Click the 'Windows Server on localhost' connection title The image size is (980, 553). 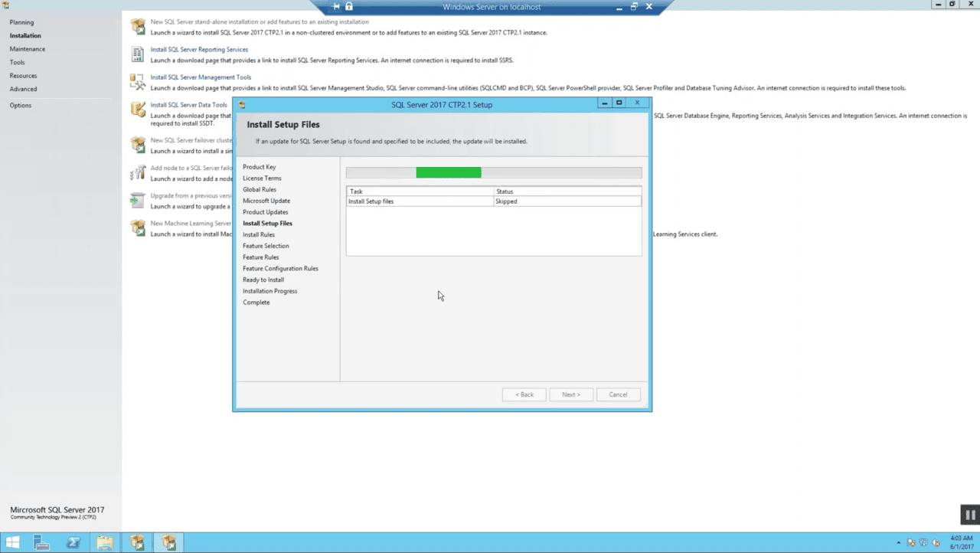pos(492,7)
